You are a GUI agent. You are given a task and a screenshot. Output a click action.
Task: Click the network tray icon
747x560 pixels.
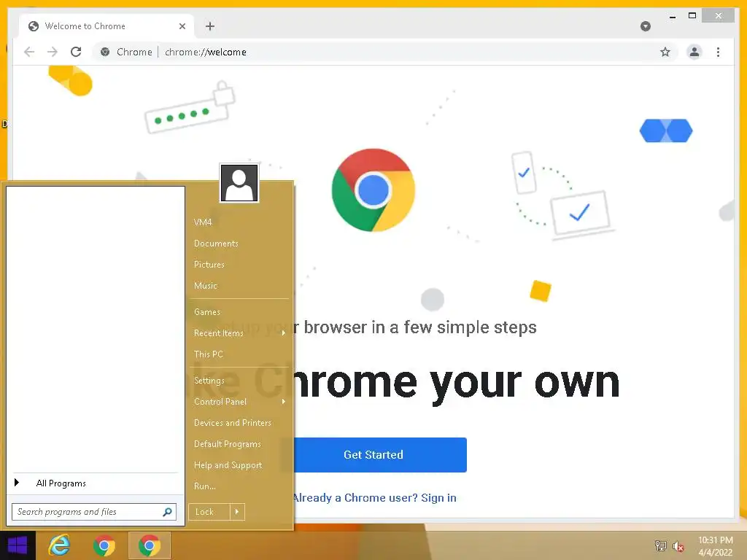[x=660, y=545]
